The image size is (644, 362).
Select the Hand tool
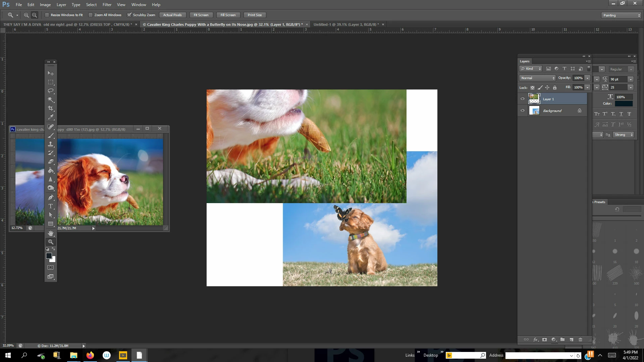(51, 233)
